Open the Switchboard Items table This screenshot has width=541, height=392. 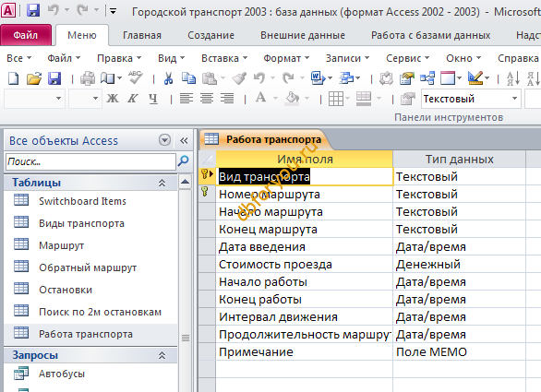82,201
